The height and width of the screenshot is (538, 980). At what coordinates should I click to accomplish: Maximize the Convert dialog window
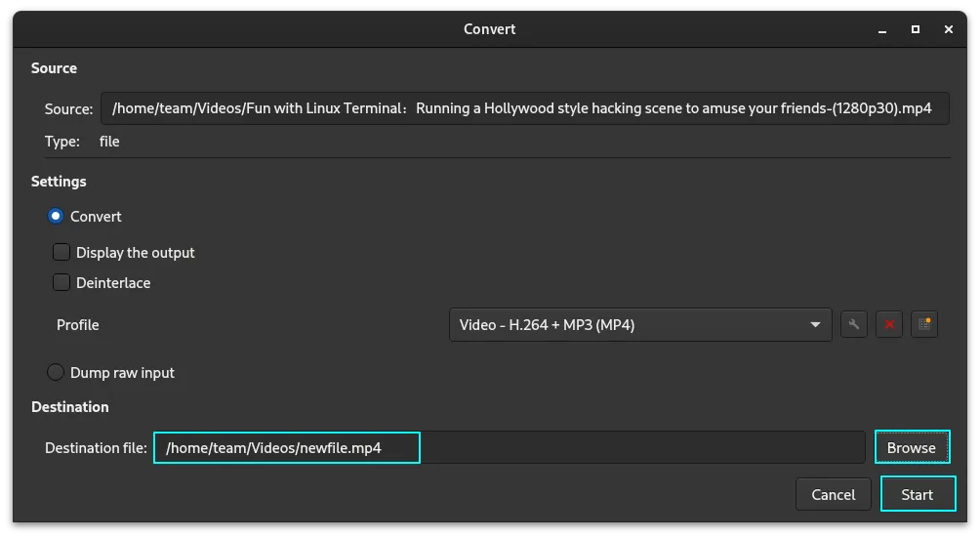916,29
